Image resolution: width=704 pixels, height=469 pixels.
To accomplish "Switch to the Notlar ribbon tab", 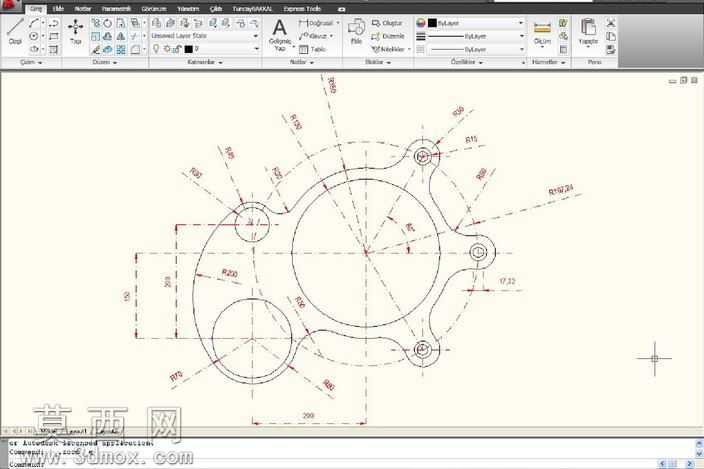I will tap(83, 9).
